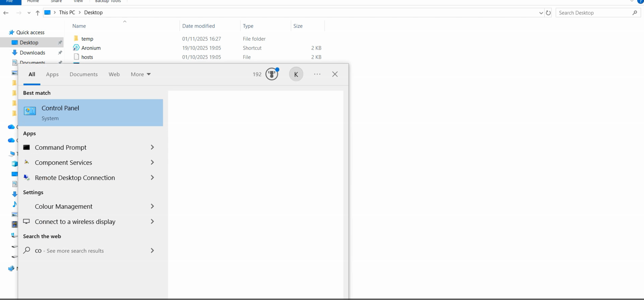Click the Search Desktop input field
Image resolution: width=644 pixels, height=300 pixels.
[x=595, y=13]
